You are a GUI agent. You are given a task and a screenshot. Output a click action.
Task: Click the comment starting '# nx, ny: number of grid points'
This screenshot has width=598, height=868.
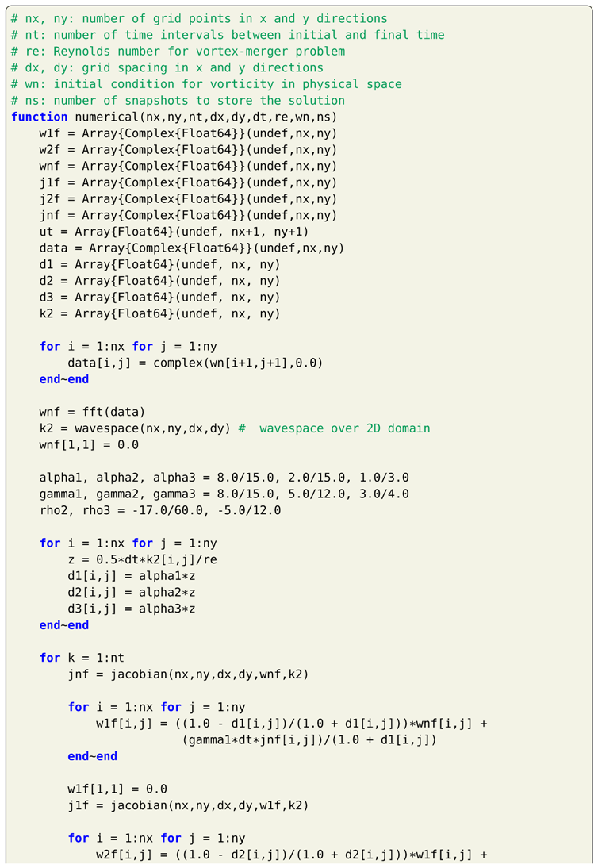(199, 19)
